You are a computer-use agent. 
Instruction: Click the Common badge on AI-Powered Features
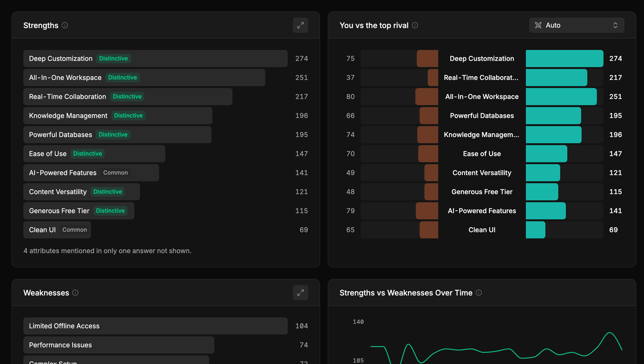tap(115, 172)
